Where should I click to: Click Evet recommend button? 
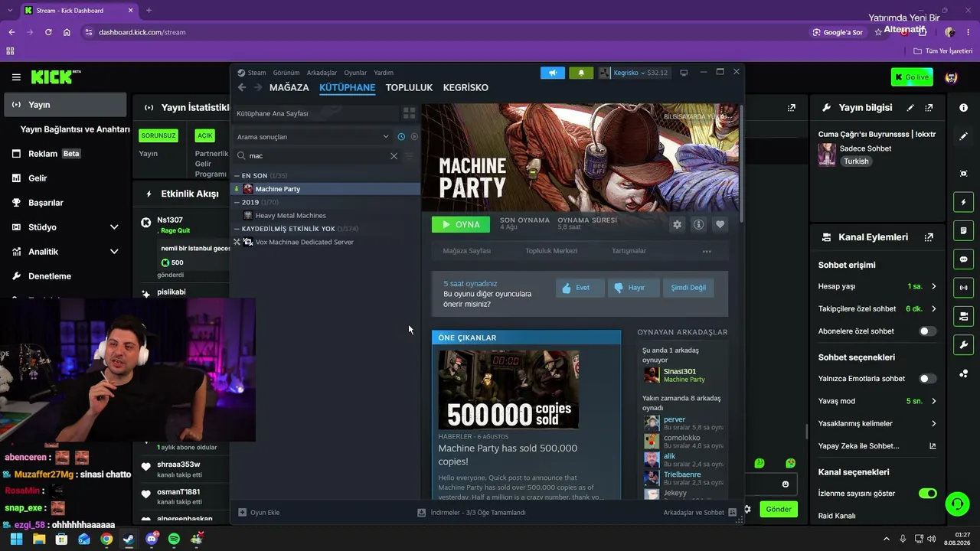pyautogui.click(x=580, y=288)
